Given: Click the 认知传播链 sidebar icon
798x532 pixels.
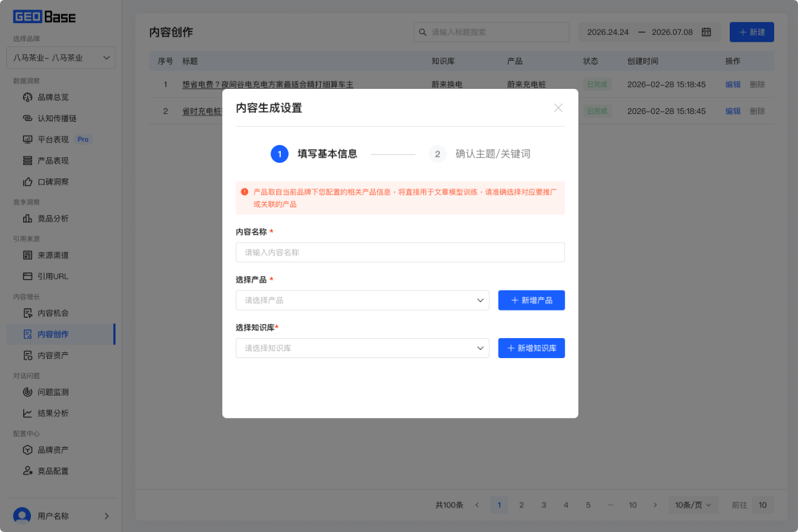Looking at the screenshot, I should (x=27, y=119).
